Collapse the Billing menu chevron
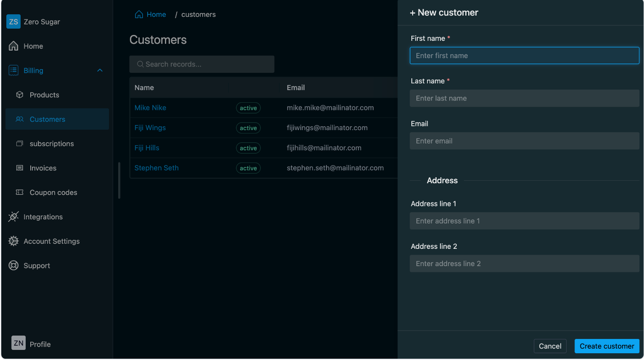 click(x=100, y=70)
